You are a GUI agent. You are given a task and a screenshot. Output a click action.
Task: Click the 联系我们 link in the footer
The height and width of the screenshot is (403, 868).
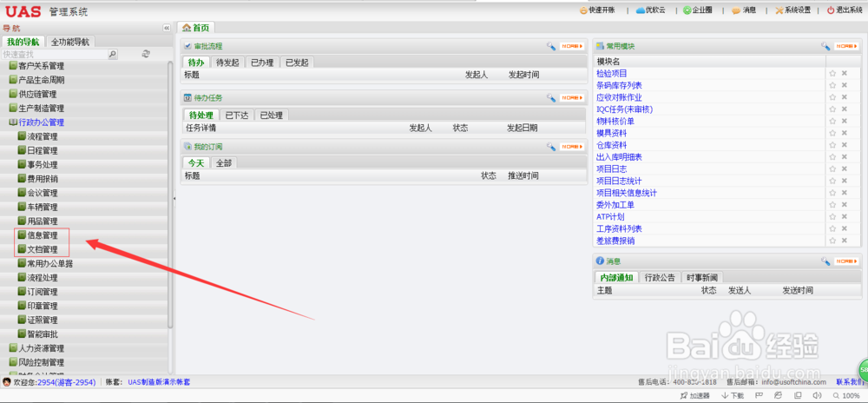click(850, 382)
